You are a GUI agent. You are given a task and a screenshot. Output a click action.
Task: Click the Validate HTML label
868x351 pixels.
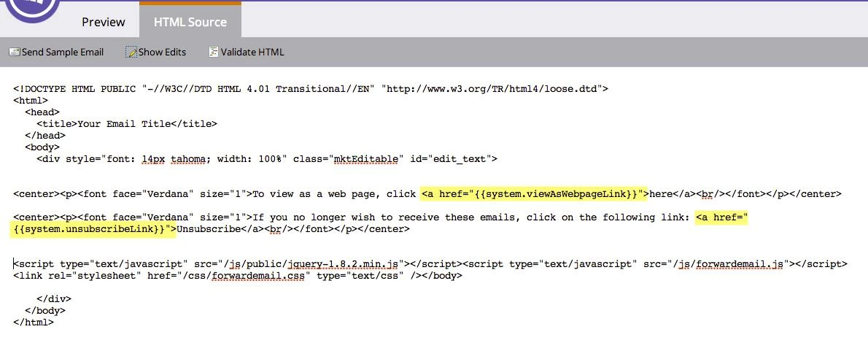[x=252, y=52]
